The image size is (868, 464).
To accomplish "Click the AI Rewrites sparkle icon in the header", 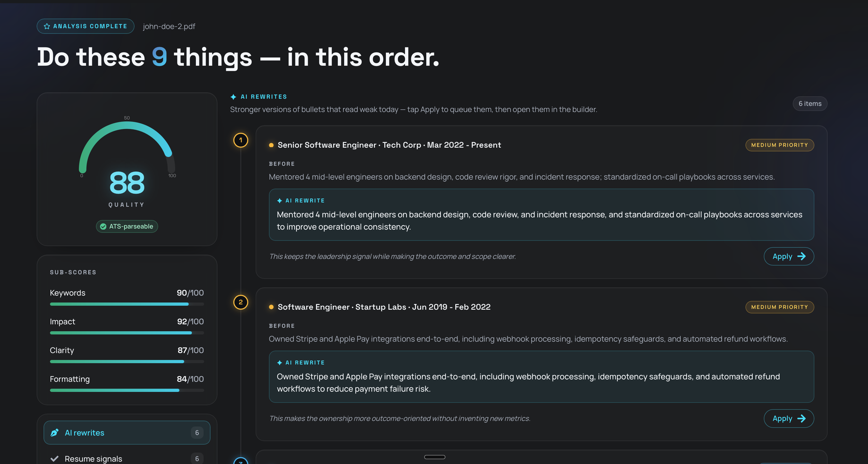I will click(233, 97).
